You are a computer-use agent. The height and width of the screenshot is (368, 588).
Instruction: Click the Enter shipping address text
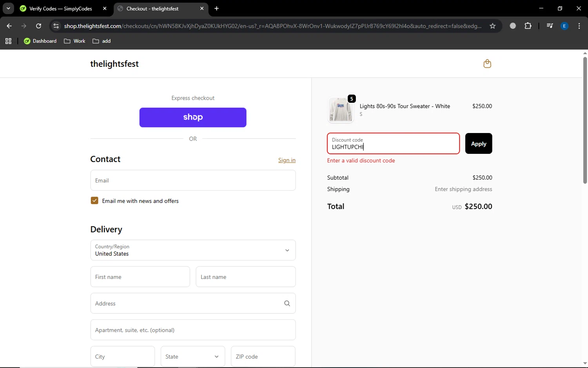[463, 189]
